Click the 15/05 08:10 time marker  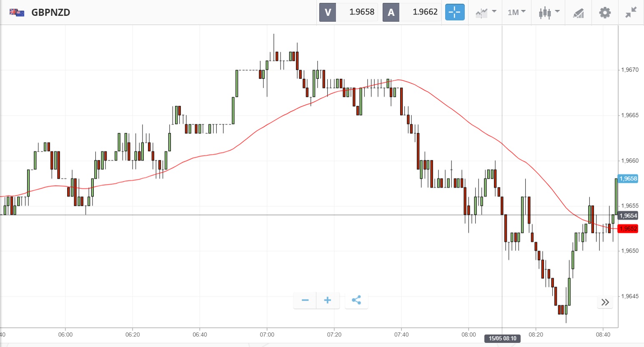pos(502,338)
